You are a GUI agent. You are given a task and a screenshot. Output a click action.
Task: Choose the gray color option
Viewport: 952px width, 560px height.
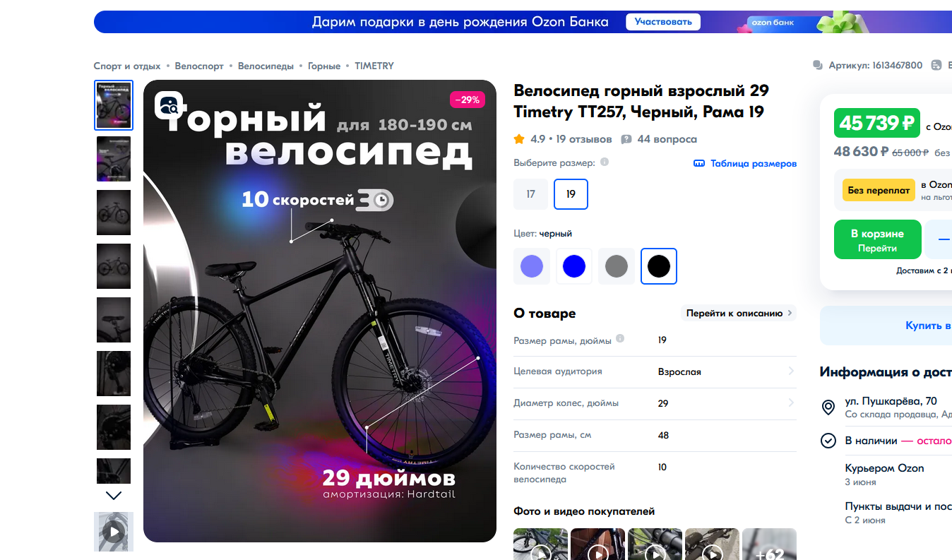click(x=617, y=266)
